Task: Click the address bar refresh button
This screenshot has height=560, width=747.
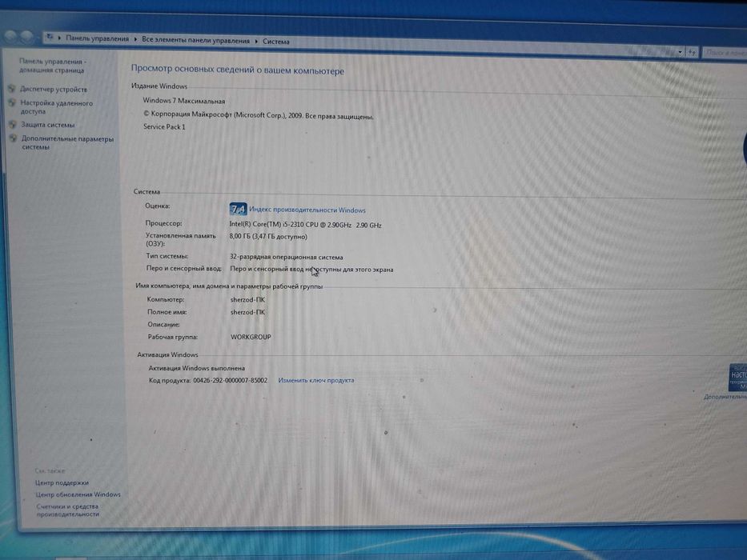Action: [693, 52]
